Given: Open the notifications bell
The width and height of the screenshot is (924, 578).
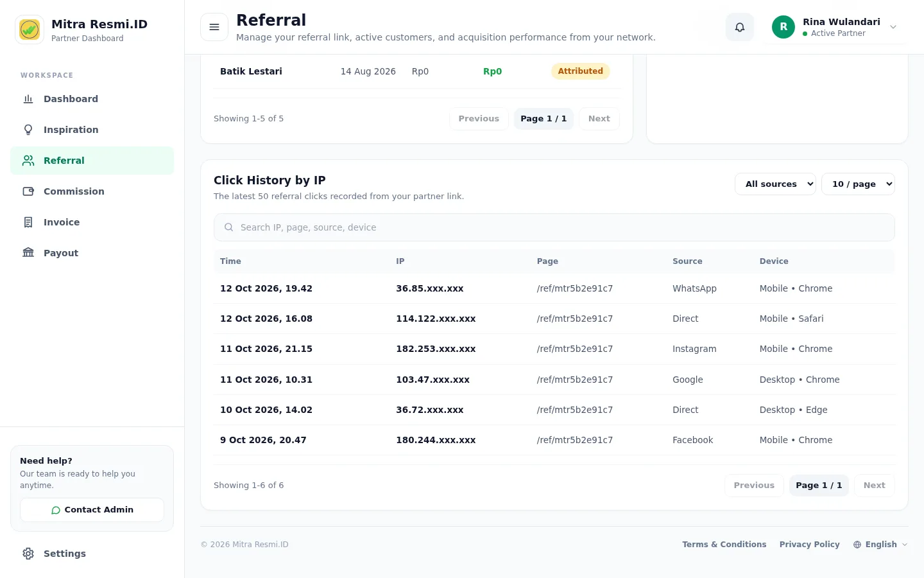Looking at the screenshot, I should pyautogui.click(x=740, y=27).
